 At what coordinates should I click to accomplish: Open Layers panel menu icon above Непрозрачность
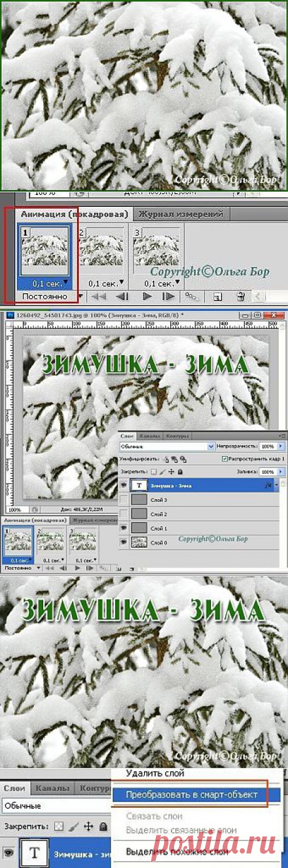click(x=283, y=435)
